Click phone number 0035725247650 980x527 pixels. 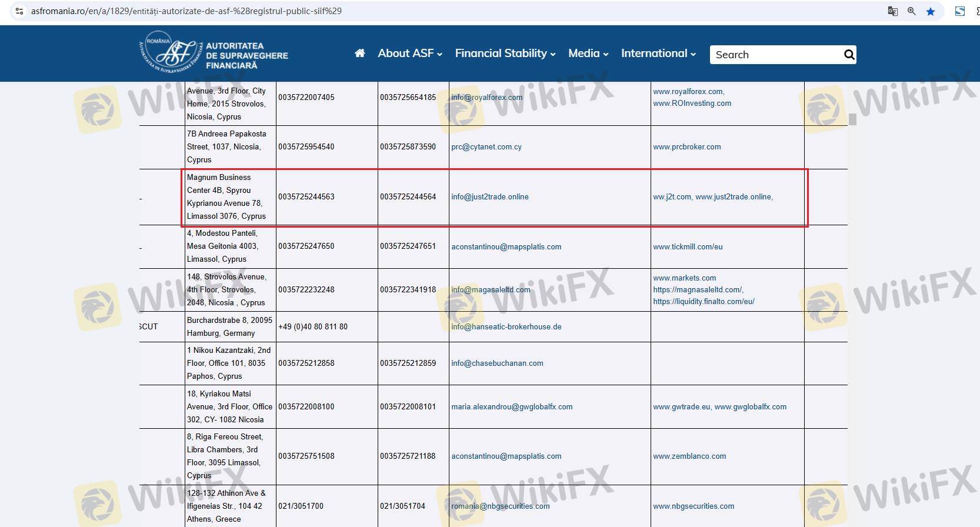click(x=306, y=246)
